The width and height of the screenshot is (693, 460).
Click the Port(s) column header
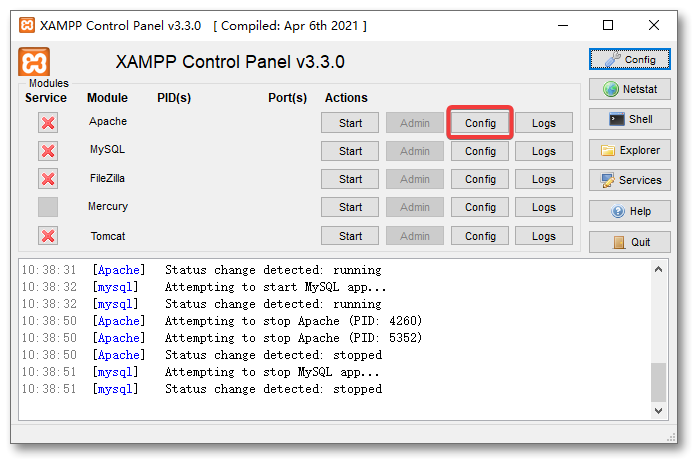[287, 98]
